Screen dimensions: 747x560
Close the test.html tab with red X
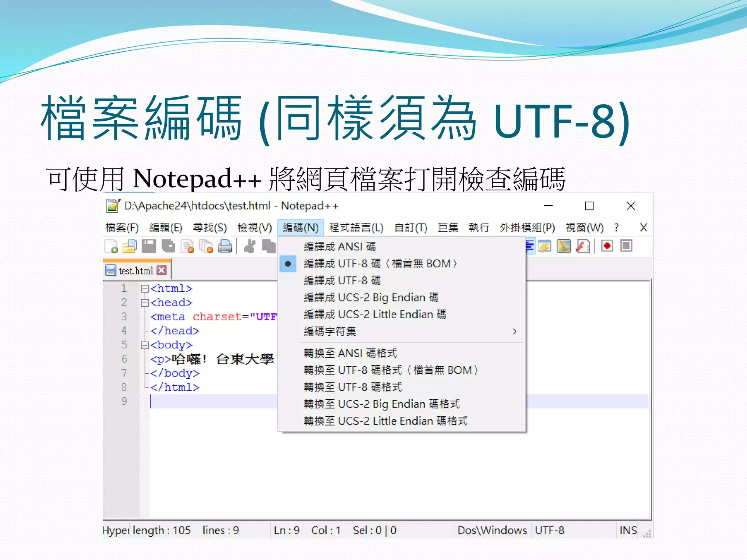tap(162, 270)
